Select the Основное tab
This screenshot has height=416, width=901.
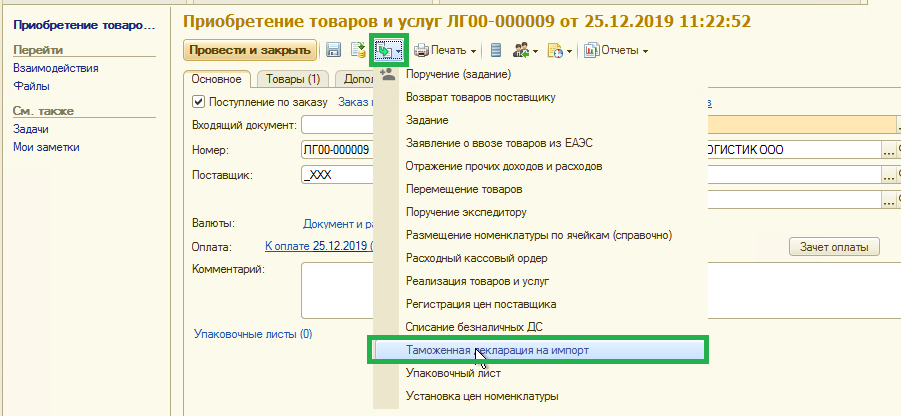pos(217,79)
